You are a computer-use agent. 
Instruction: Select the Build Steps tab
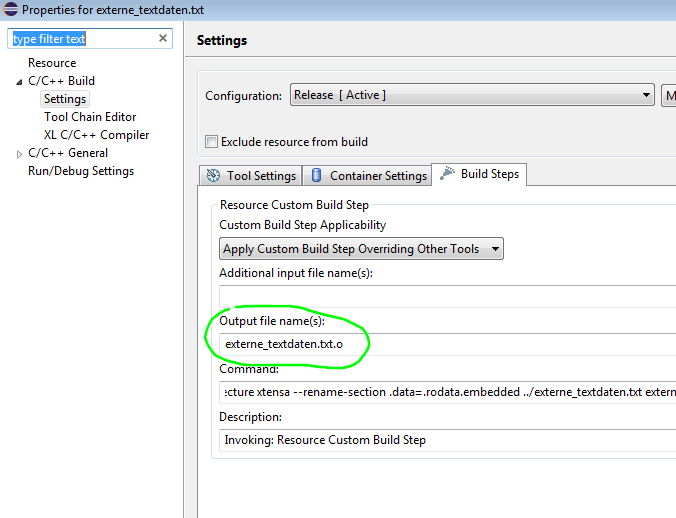pyautogui.click(x=479, y=174)
